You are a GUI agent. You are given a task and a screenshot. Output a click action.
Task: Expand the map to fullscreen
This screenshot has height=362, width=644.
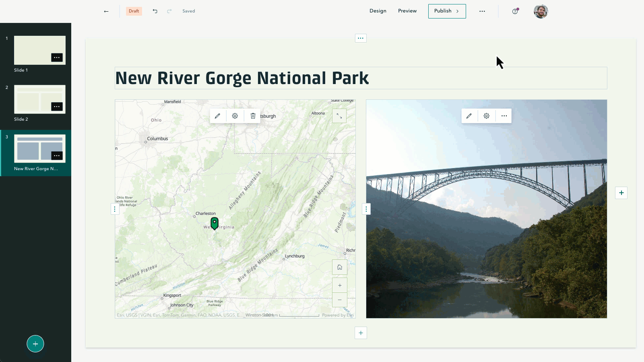(339, 116)
